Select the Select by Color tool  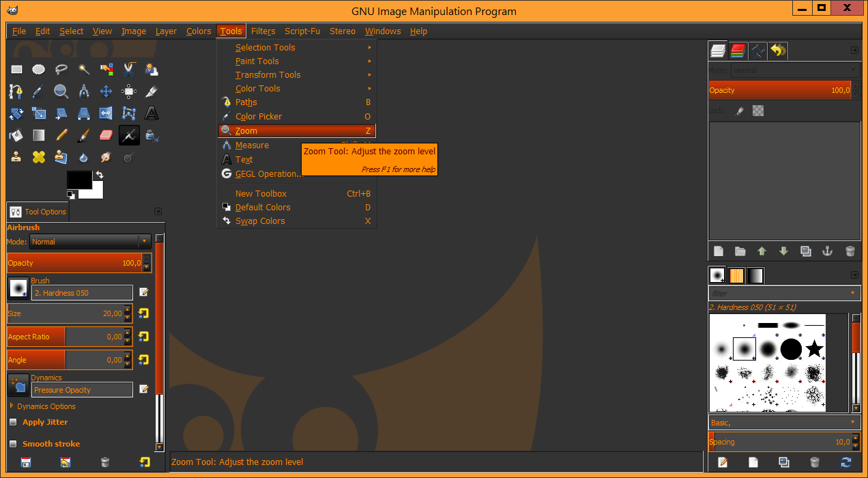pyautogui.click(x=106, y=69)
